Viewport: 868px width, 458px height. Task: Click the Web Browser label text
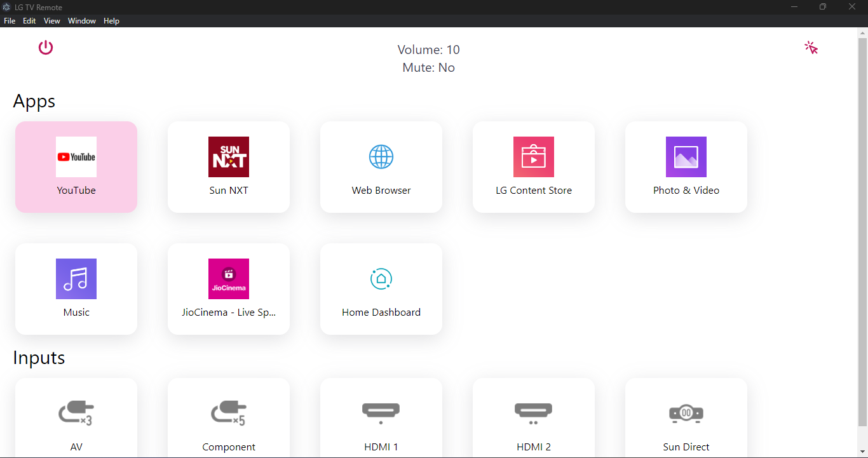tap(381, 190)
